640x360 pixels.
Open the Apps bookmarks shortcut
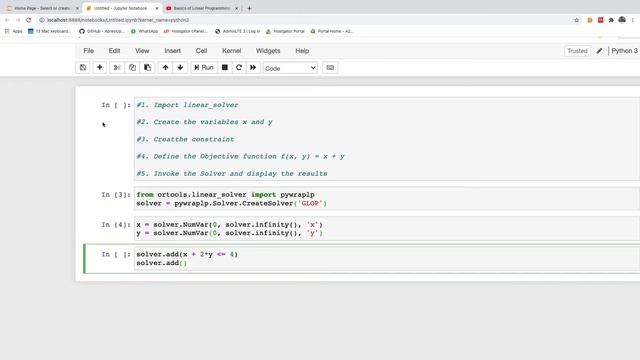point(13,31)
